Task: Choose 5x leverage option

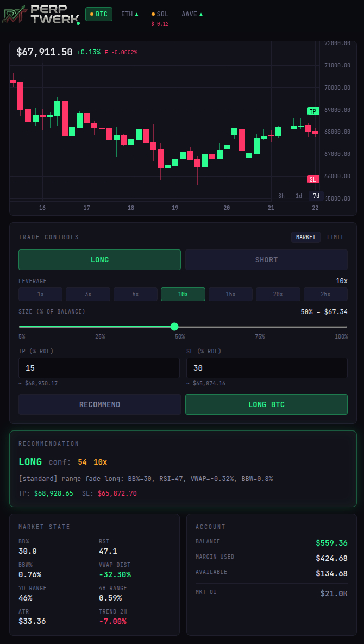Action: [x=135, y=294]
